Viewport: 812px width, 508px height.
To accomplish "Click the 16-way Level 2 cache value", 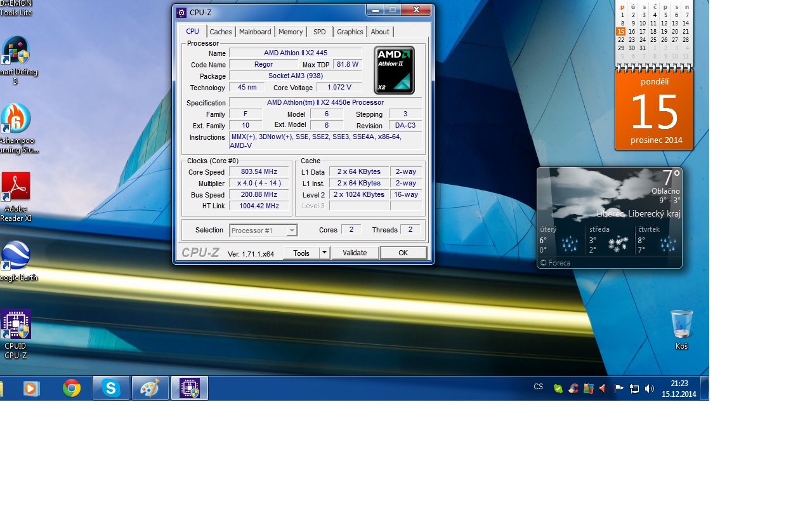I will (406, 194).
